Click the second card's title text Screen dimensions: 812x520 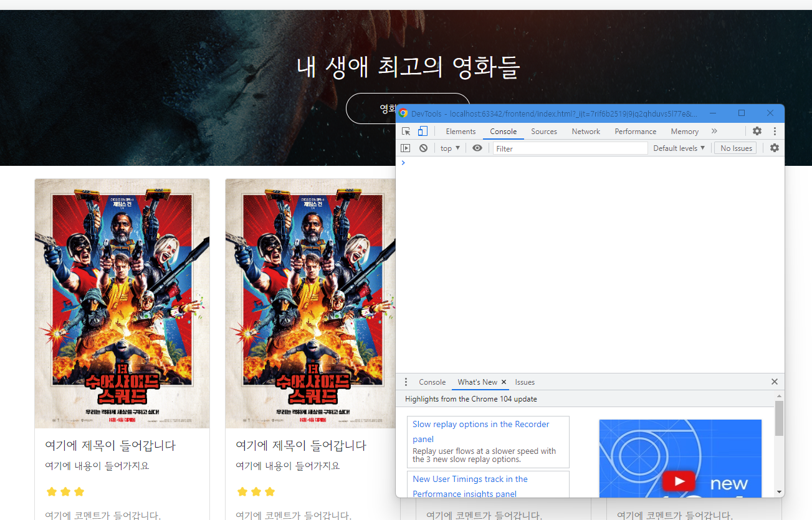point(301,446)
